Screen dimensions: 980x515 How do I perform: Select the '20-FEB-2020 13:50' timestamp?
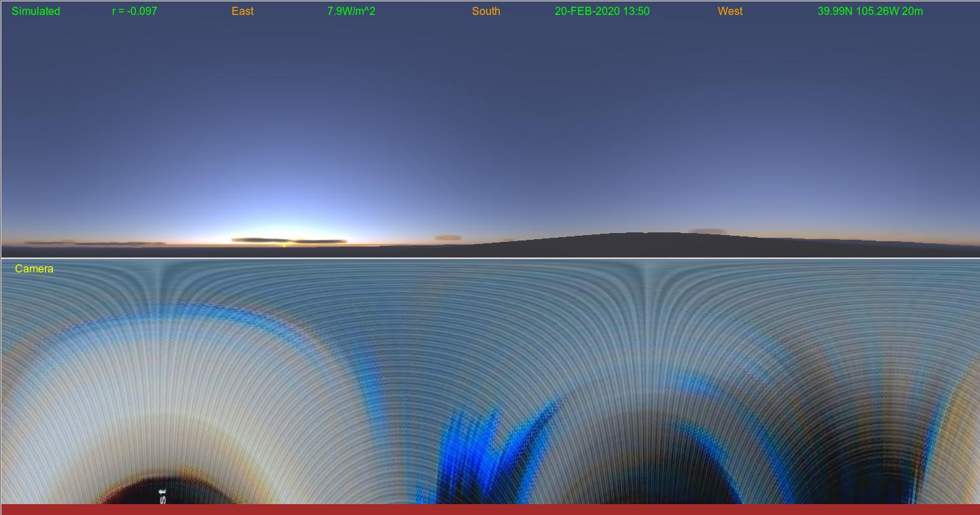[602, 12]
